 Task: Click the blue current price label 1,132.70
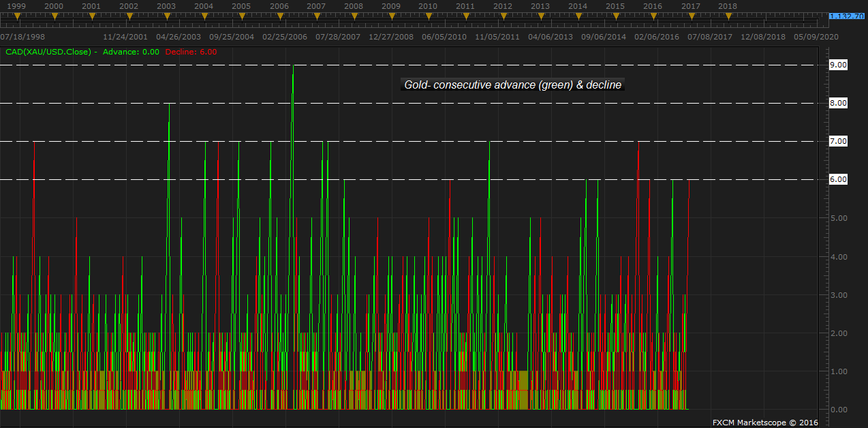click(x=847, y=16)
